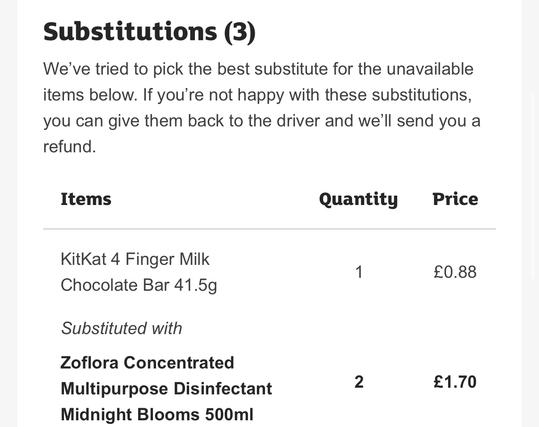This screenshot has width=539, height=427.
Task: Click Midnight Blooms 500ml text line
Action: [157, 415]
